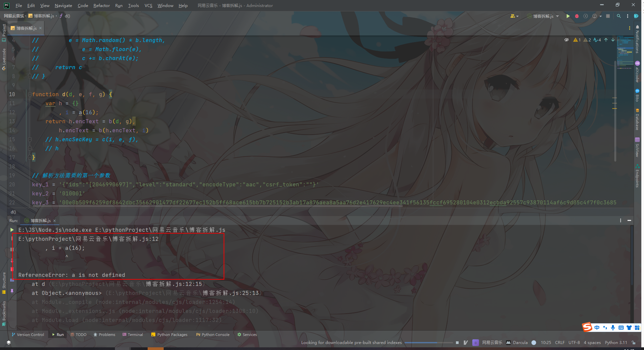Open indent setting 4 spaces selector
The width and height of the screenshot is (644, 350).
pos(592,342)
